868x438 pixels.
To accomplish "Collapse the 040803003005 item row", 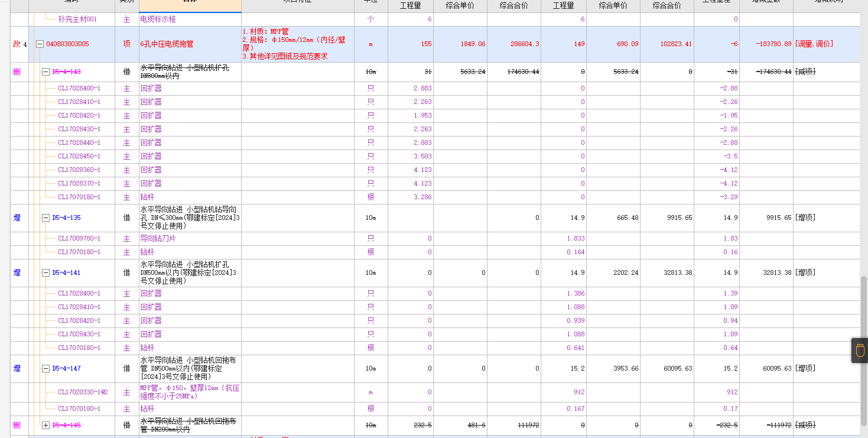I will coord(40,44).
